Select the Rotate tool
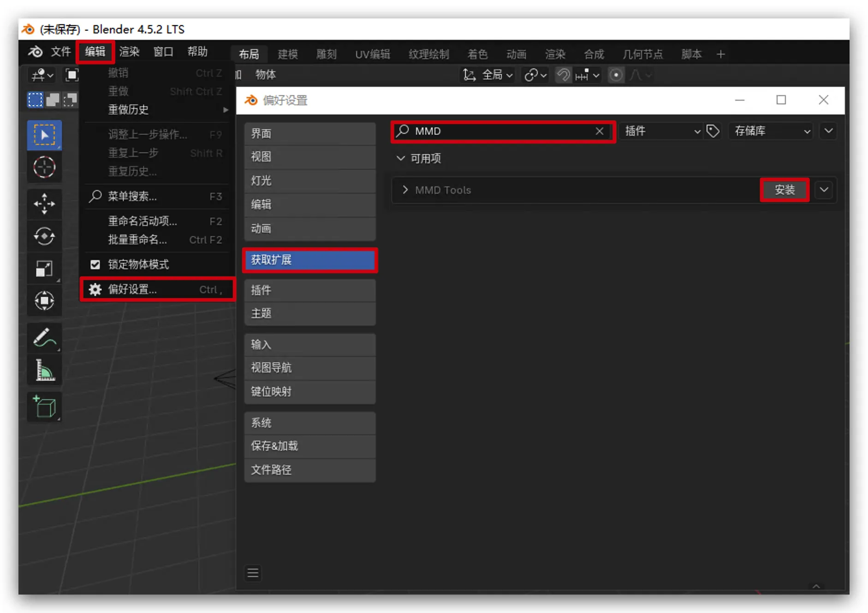Viewport: 868px width, 613px height. point(44,236)
